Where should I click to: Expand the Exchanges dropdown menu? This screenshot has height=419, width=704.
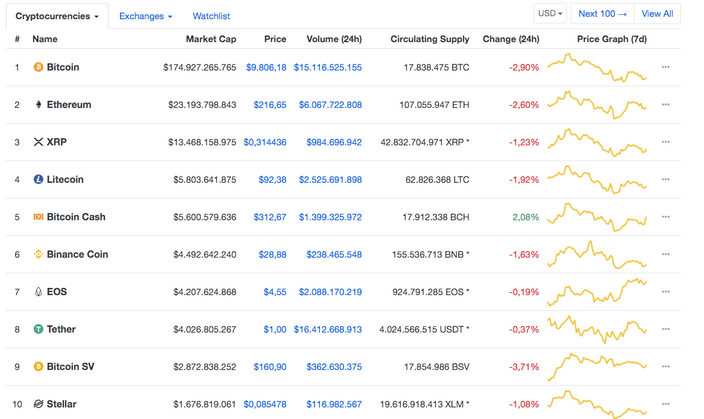pos(145,17)
